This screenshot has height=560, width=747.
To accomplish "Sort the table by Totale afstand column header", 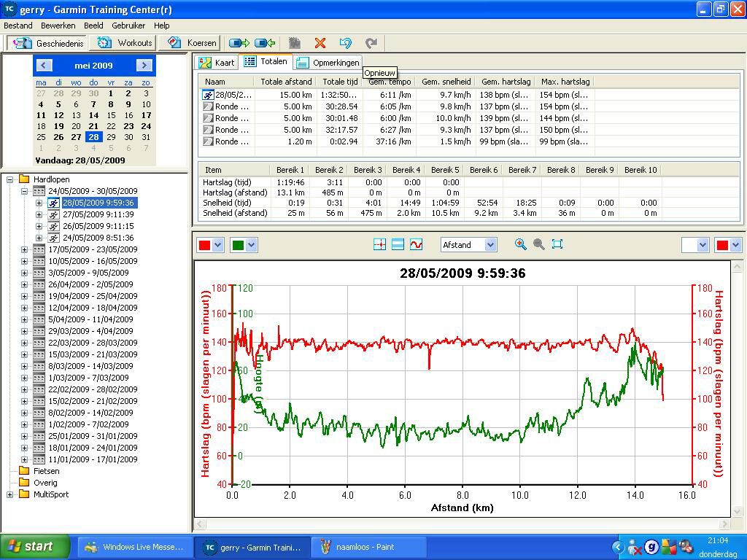I will [x=285, y=82].
